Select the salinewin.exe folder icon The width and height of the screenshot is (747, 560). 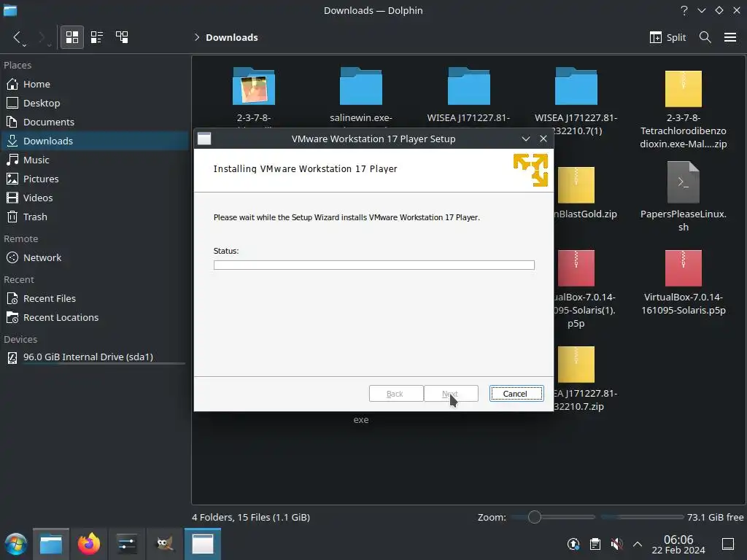tap(360, 86)
